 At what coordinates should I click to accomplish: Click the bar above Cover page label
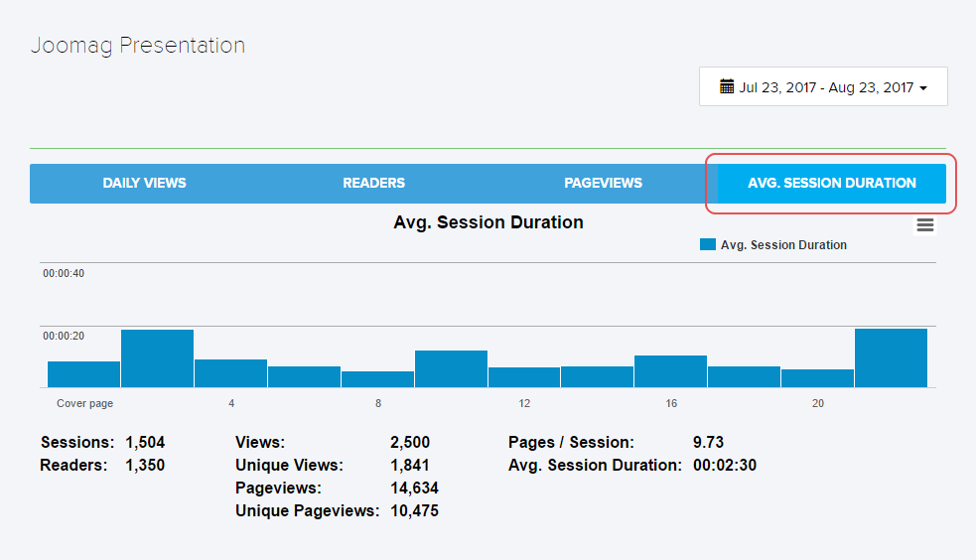84,374
